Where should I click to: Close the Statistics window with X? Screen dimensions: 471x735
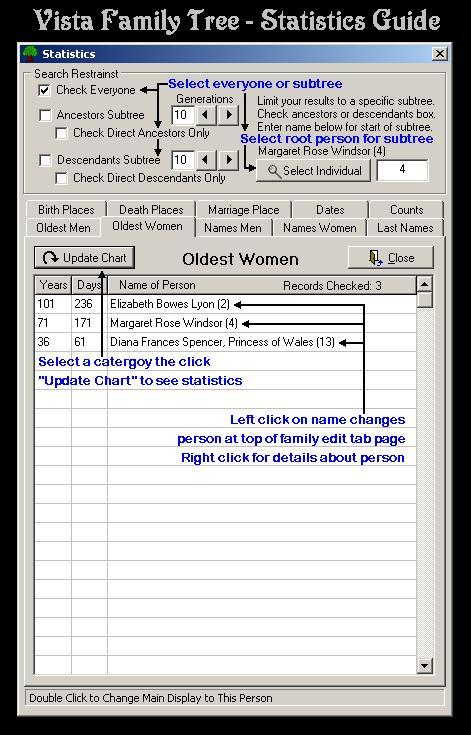[439, 54]
